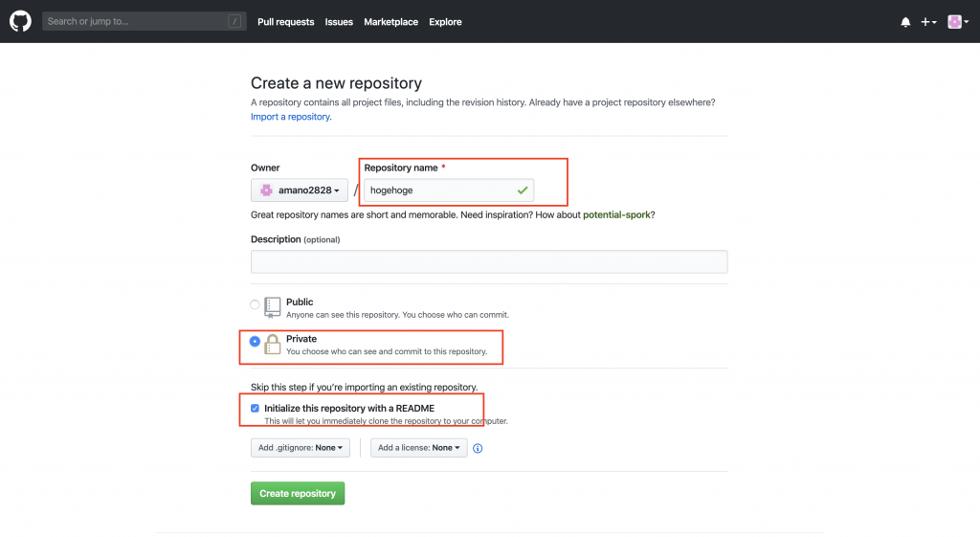Open the user avatar menu
The width and height of the screenshot is (980, 537).
[x=958, y=22]
